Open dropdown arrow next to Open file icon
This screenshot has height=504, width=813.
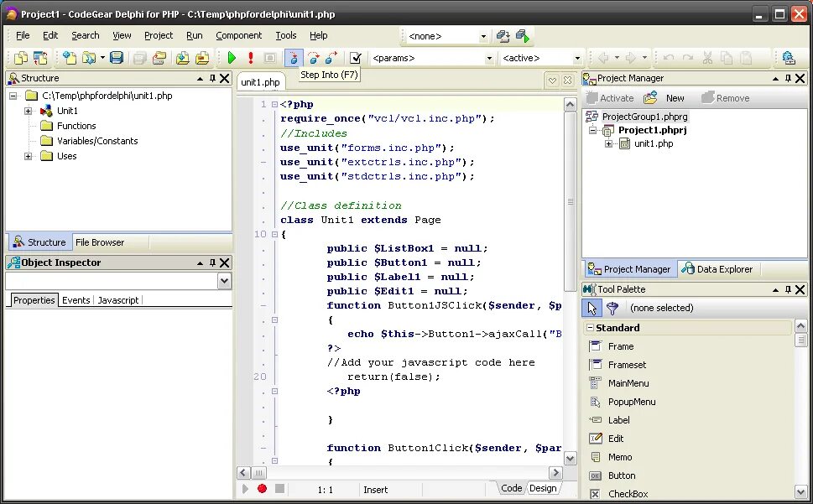pyautogui.click(x=102, y=58)
